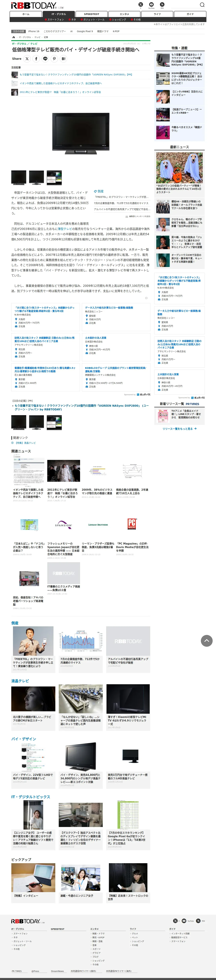The height and width of the screenshot is (980, 216).
Task: Open the ライフ tab
Action: 157,14
